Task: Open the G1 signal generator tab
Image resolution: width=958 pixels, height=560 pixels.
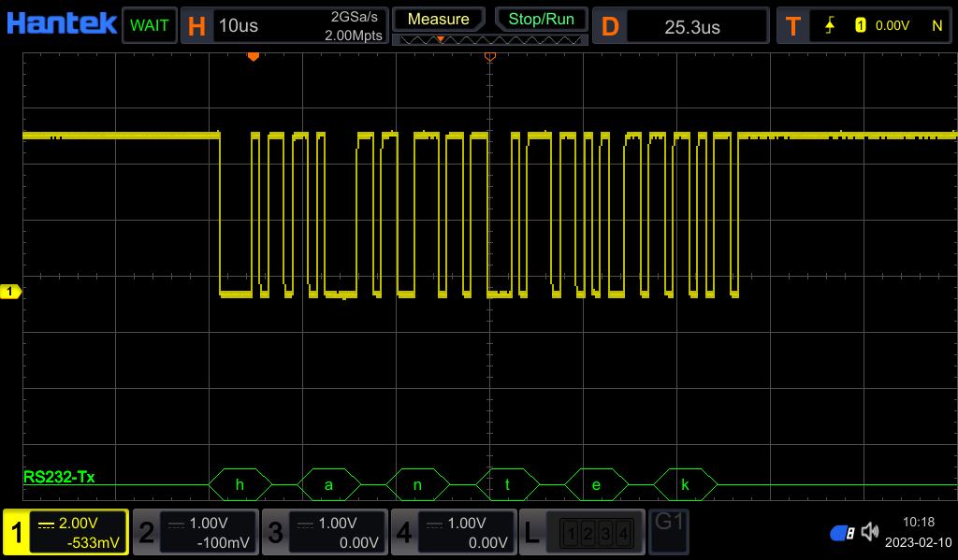Action: point(668,531)
